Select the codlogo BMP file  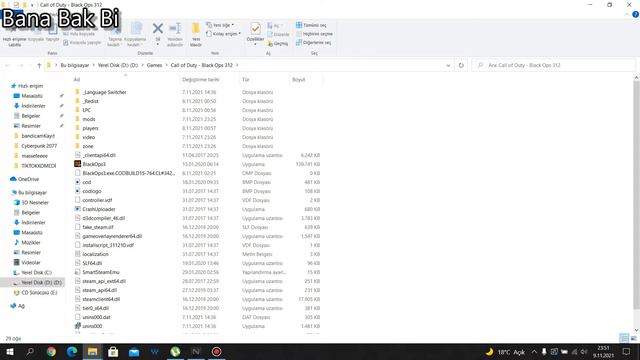coord(92,191)
